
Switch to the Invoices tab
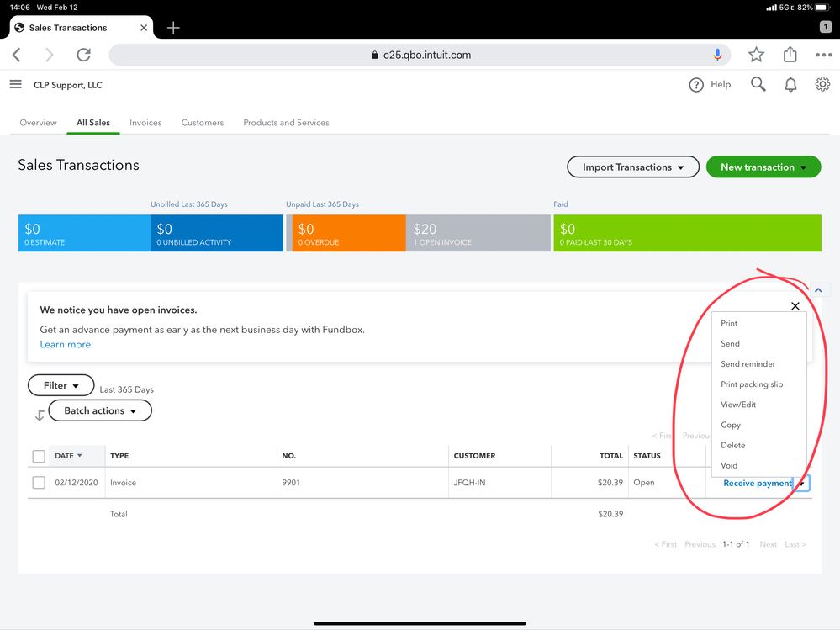pyautogui.click(x=145, y=123)
